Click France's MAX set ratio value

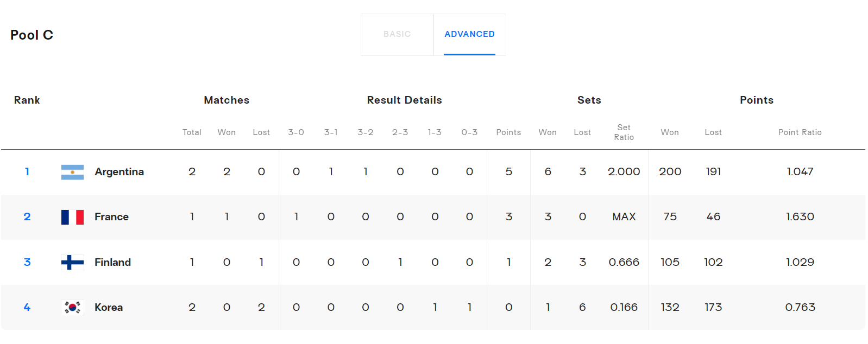(x=624, y=217)
